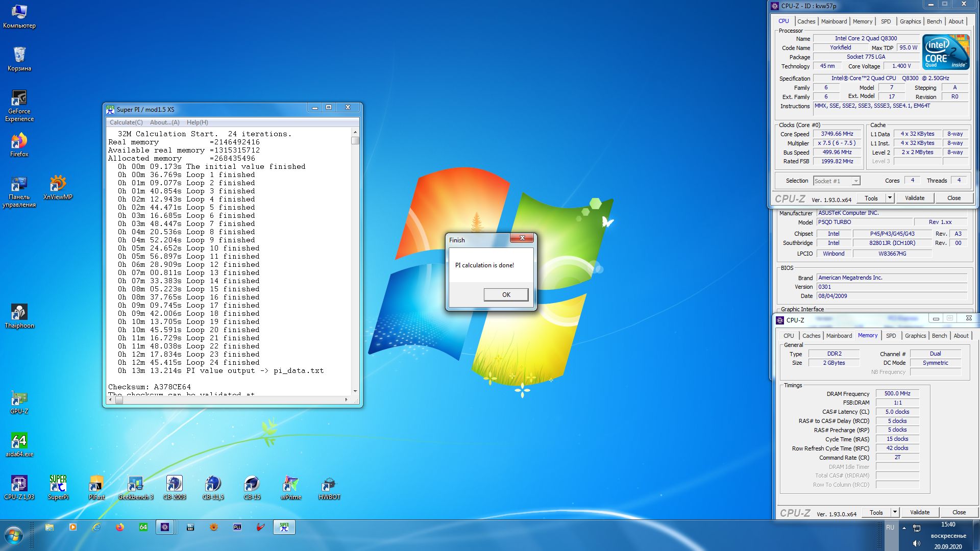The image size is (980, 551).
Task: Switch to About tab in top CPU-Z
Action: pyautogui.click(x=956, y=21)
